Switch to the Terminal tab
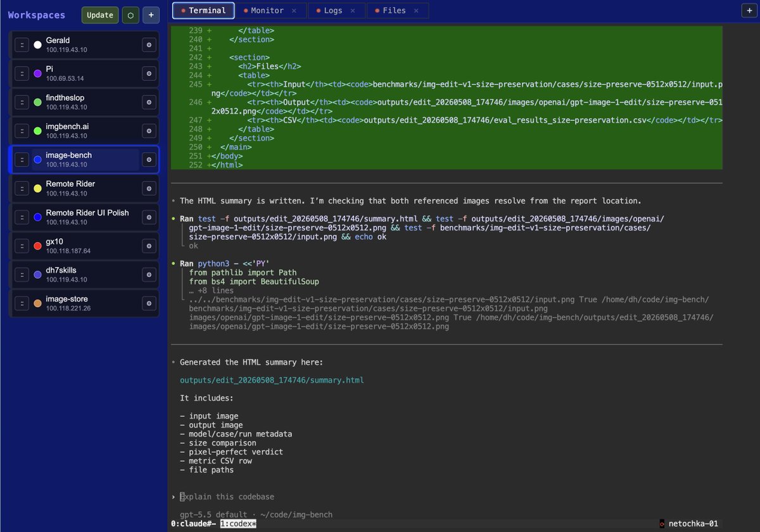Image resolution: width=760 pixels, height=532 pixels. click(203, 10)
